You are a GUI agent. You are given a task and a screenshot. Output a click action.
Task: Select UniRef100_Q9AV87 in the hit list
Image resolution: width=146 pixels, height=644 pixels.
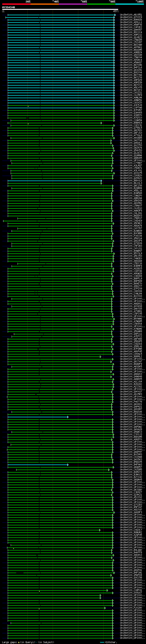(131, 30)
